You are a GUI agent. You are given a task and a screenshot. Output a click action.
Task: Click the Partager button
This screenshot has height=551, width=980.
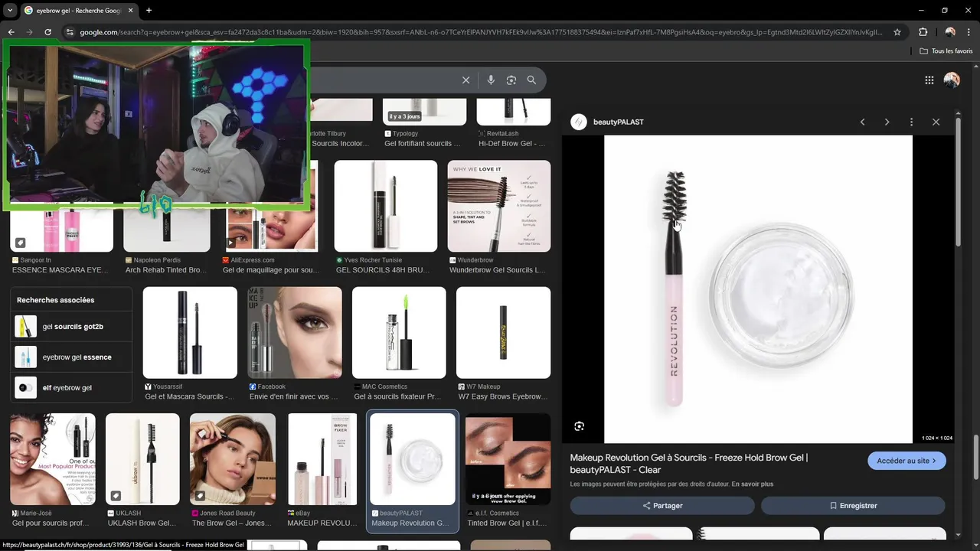(662, 506)
